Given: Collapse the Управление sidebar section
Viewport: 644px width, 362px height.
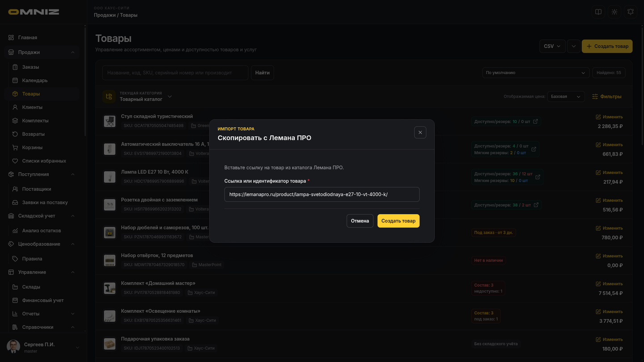Looking at the screenshot, I should pyautogui.click(x=73, y=272).
